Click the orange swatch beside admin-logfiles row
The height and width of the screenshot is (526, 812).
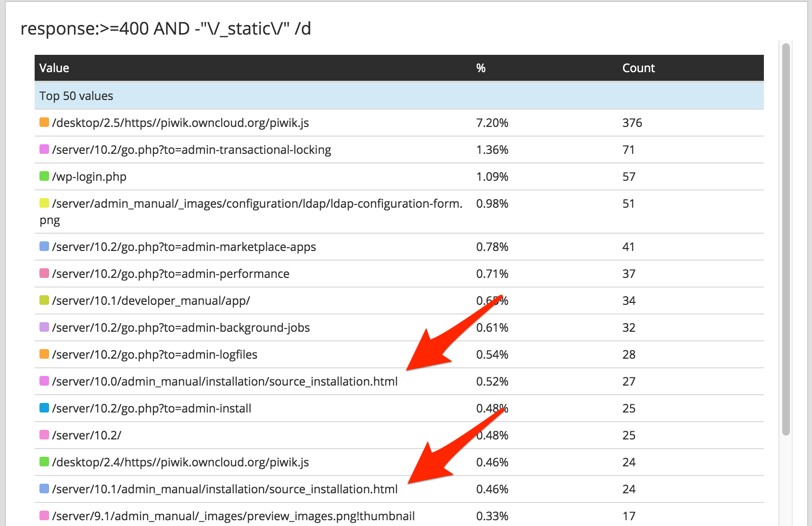click(x=44, y=354)
